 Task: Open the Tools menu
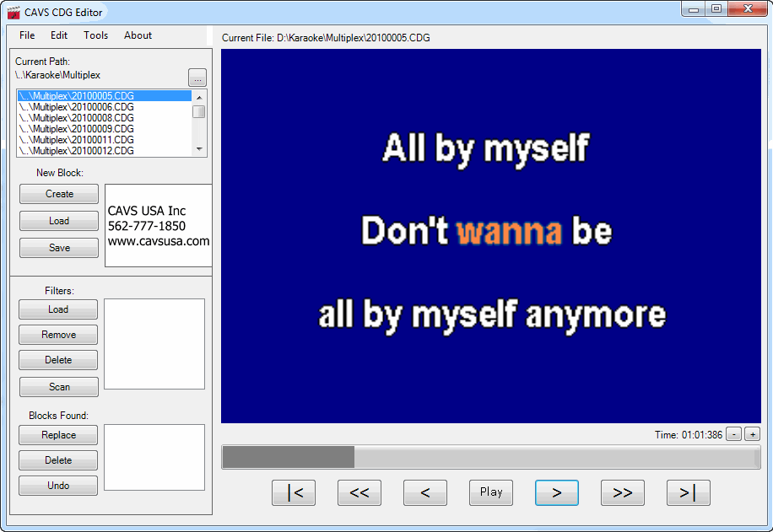pos(95,35)
